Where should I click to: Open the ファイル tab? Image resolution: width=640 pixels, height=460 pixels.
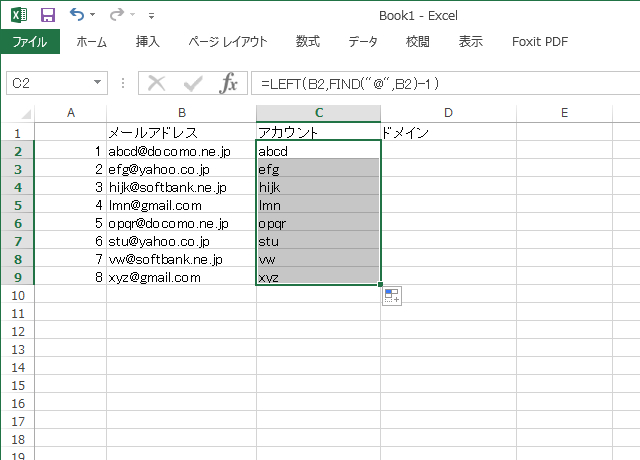click(30, 42)
